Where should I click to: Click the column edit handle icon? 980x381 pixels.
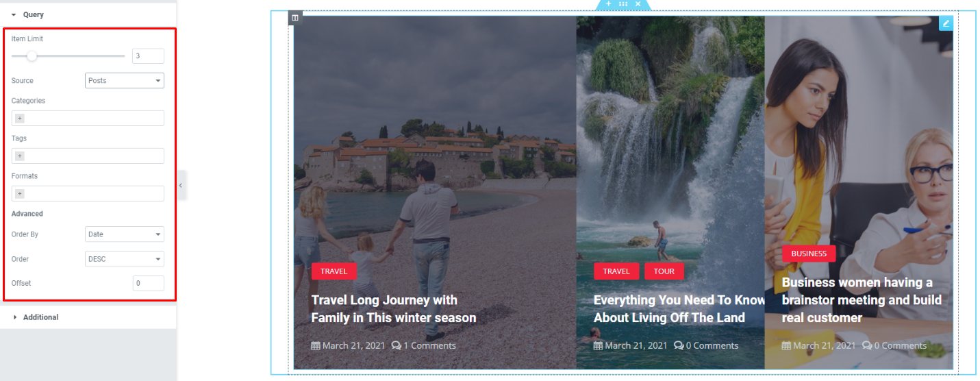294,18
